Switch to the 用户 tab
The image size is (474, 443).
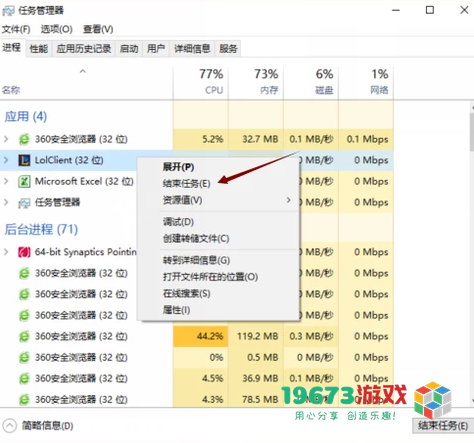coord(156,49)
